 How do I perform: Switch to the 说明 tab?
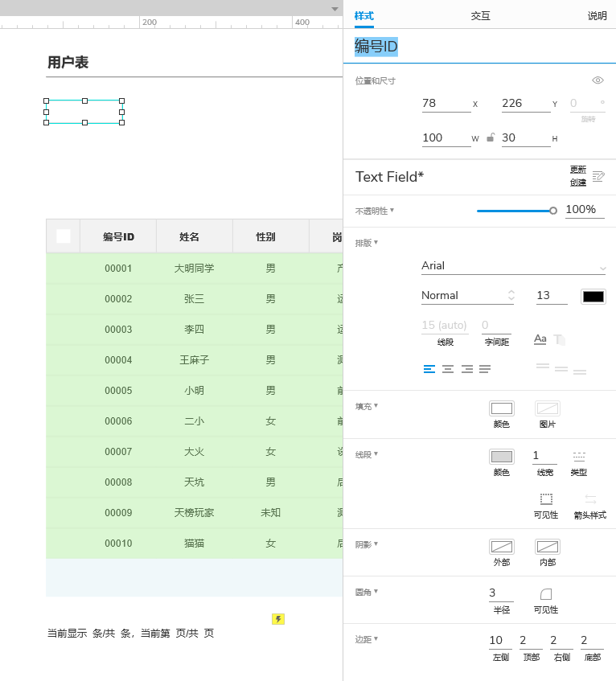click(x=597, y=16)
